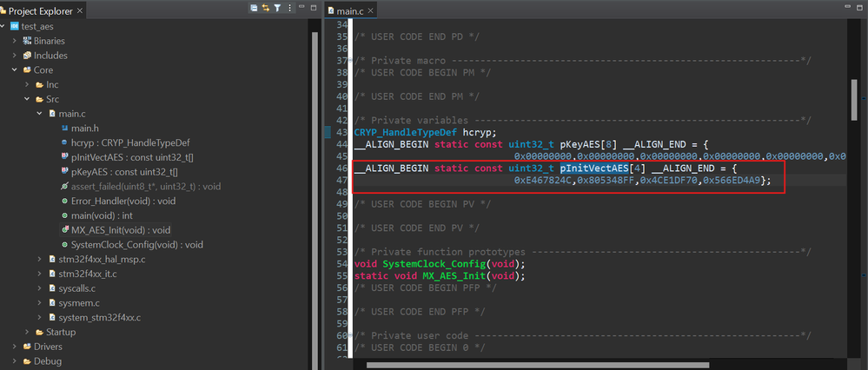Click the Project Explorer vertical scrollbar

(x=315, y=199)
